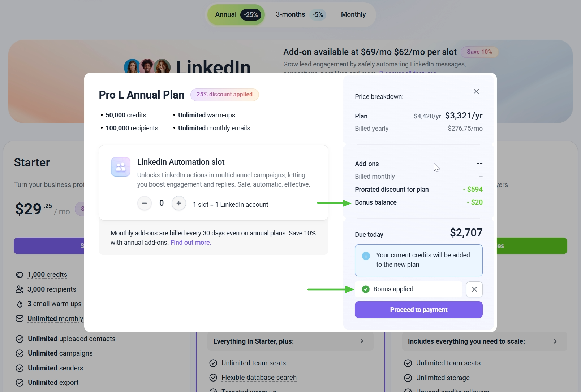
Task: Click the info icon in credits notice
Action: [366, 256]
